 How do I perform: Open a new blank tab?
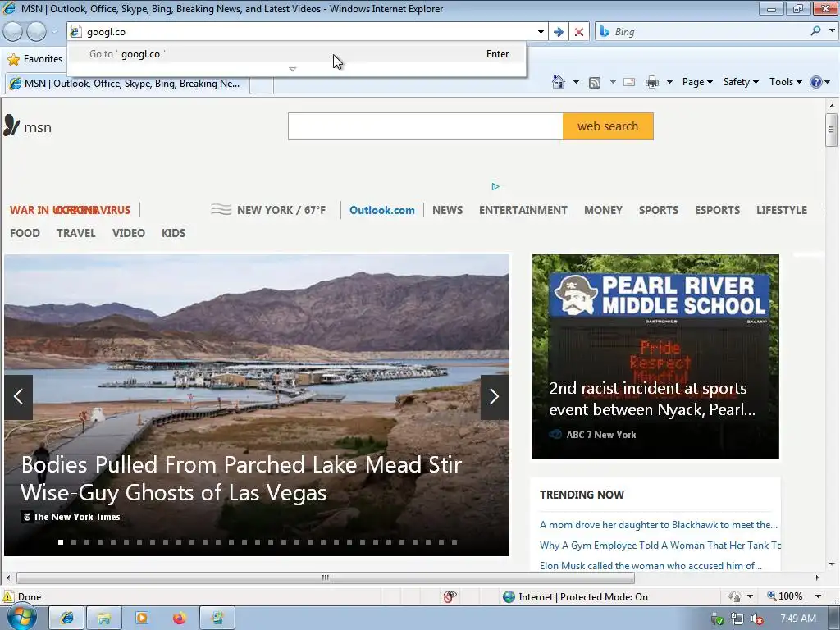[x=262, y=84]
